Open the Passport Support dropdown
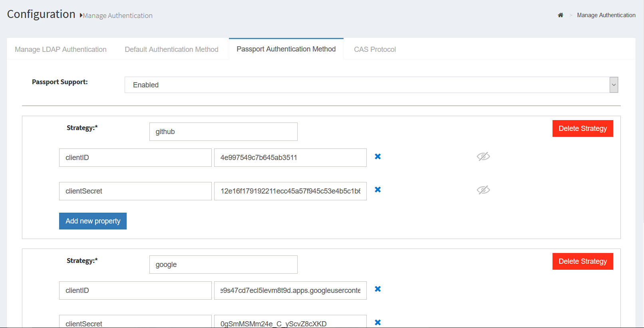 tap(371, 85)
